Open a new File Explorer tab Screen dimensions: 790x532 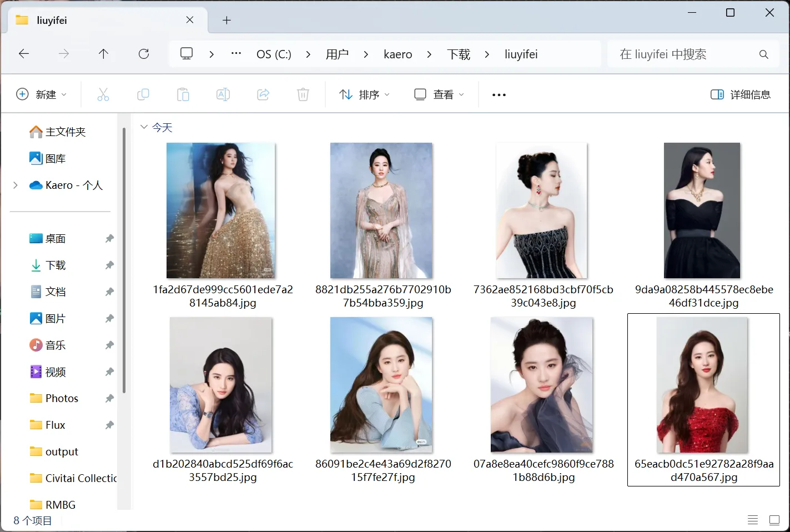click(227, 21)
